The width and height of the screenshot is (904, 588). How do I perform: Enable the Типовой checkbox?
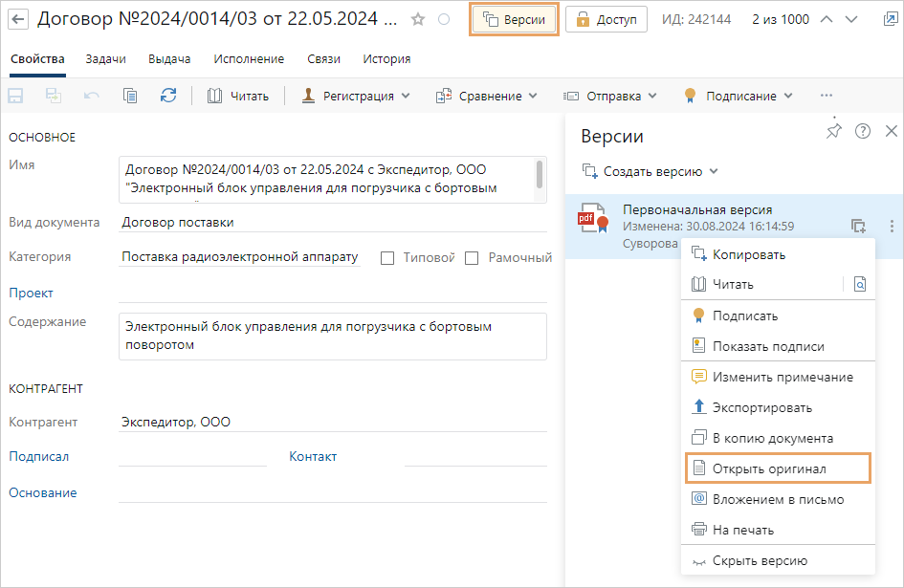pos(387,258)
